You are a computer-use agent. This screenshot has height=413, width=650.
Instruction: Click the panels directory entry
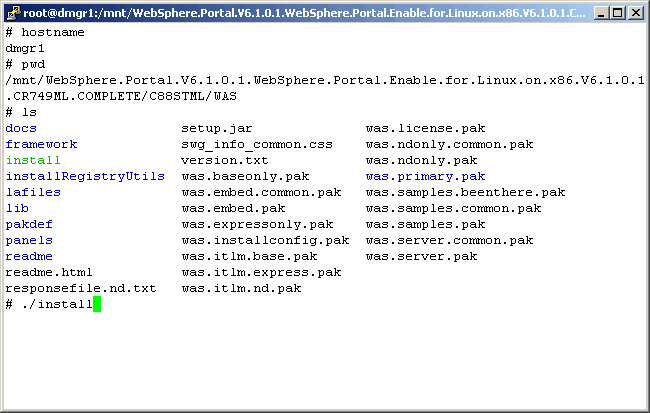[x=29, y=240]
